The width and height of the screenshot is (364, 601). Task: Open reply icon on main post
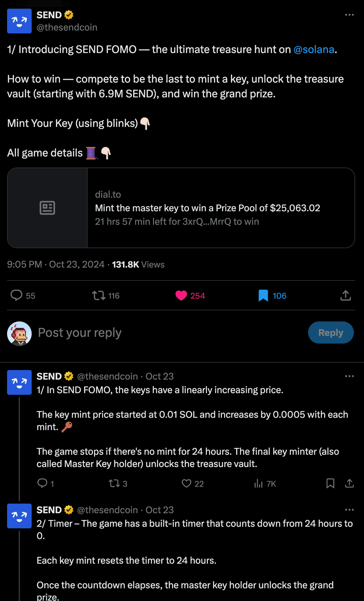(16, 295)
